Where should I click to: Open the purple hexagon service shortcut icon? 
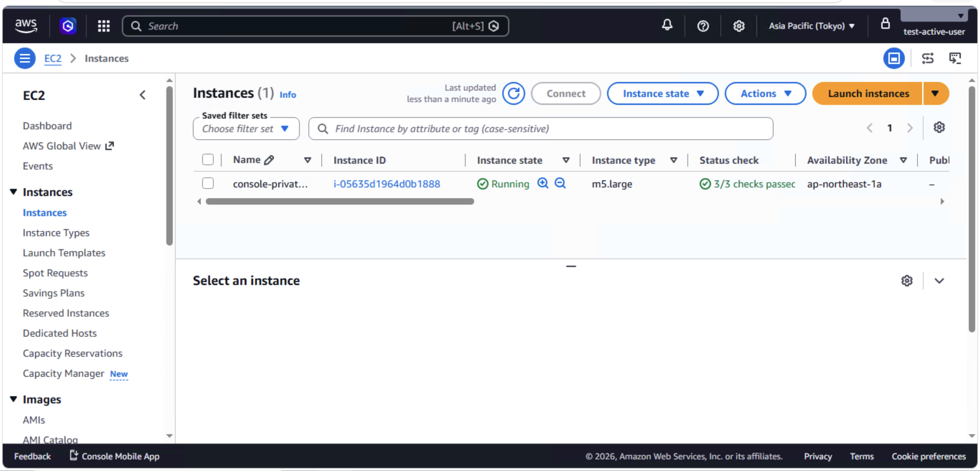[68, 26]
